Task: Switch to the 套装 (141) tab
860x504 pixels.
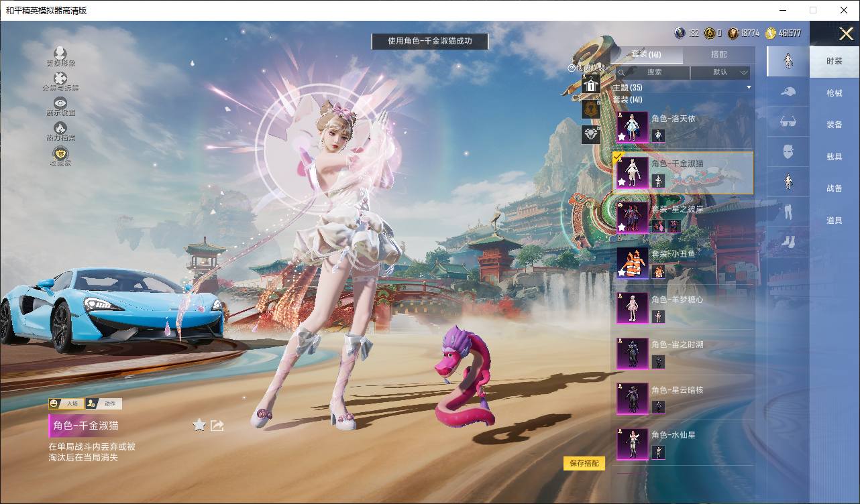Action: (647, 54)
